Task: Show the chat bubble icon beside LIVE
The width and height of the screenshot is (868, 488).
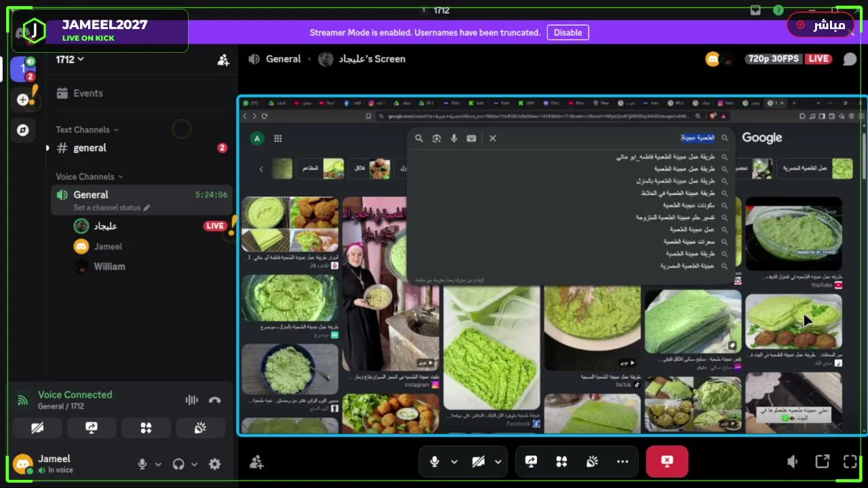Action: coord(849,59)
